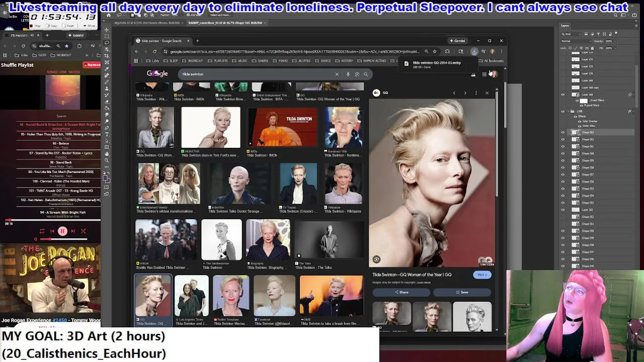Select tilda swinton Google Search browser tab
This screenshot has width=644, height=362.
162,41
